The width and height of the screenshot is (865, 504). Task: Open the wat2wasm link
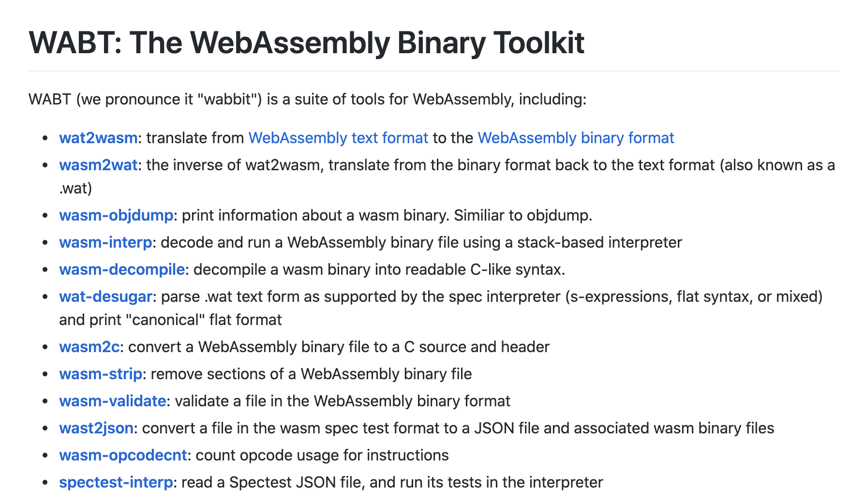click(x=98, y=138)
